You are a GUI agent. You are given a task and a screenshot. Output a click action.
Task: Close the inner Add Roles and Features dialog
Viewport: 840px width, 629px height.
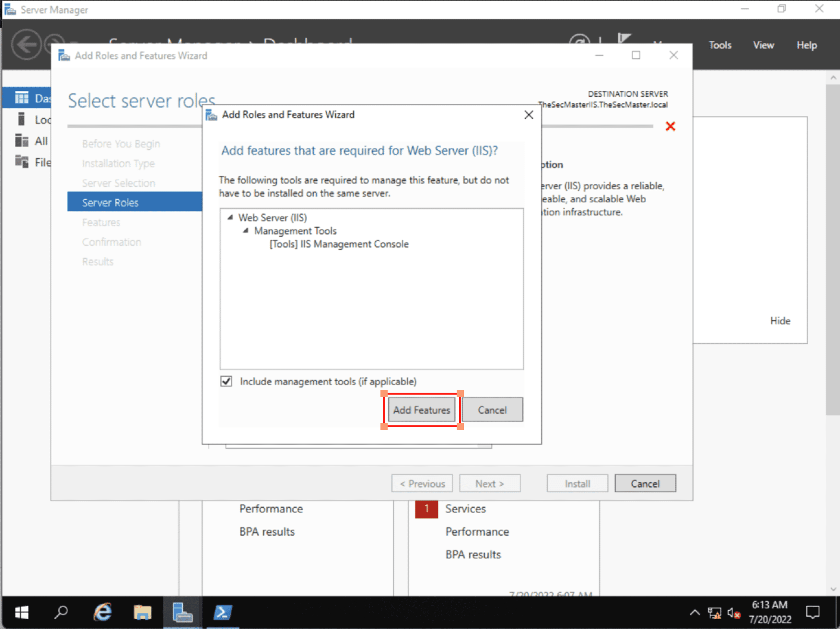click(x=529, y=115)
